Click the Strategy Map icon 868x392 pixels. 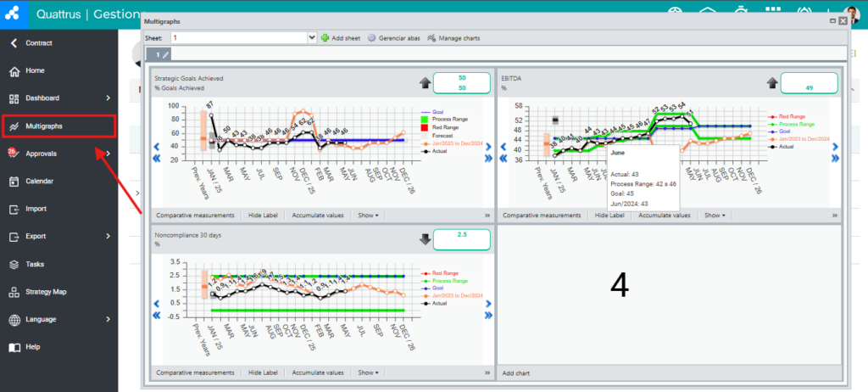point(14,292)
